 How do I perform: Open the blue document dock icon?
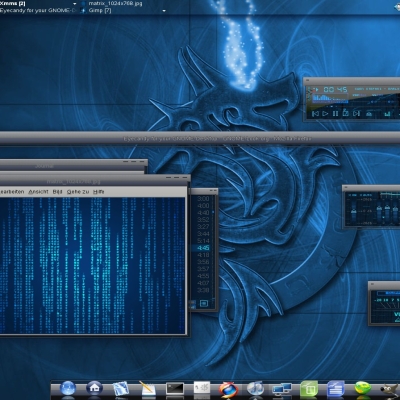point(335,389)
